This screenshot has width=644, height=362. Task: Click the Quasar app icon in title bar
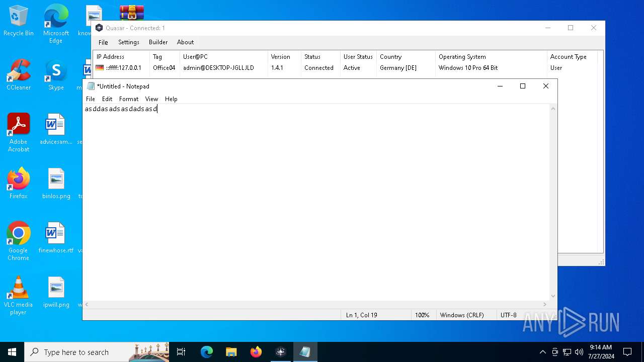99,28
